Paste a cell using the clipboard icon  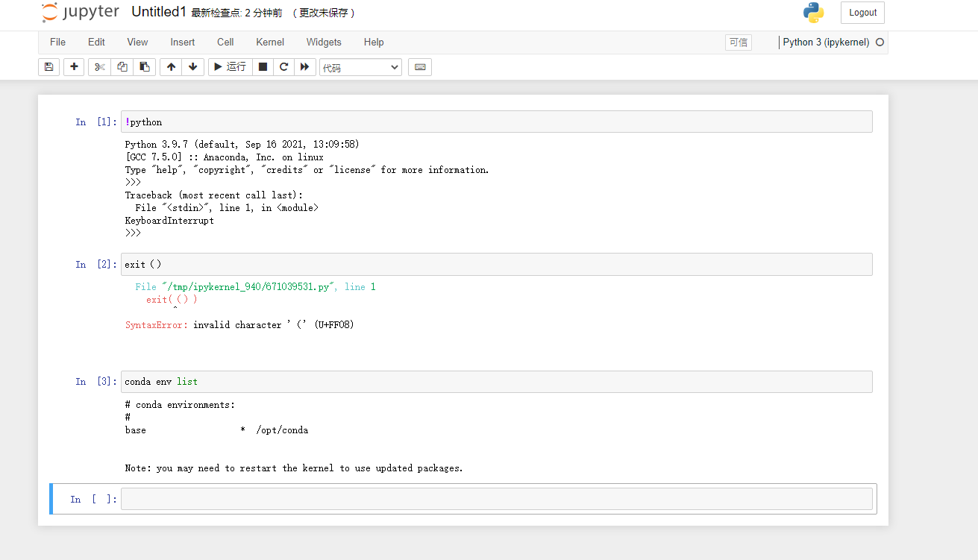144,66
